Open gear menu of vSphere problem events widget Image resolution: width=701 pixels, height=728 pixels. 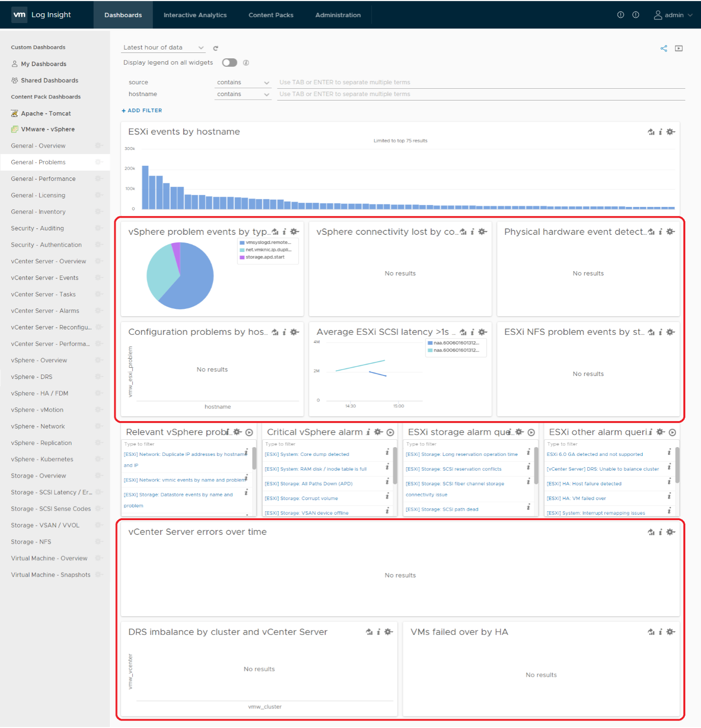(295, 232)
